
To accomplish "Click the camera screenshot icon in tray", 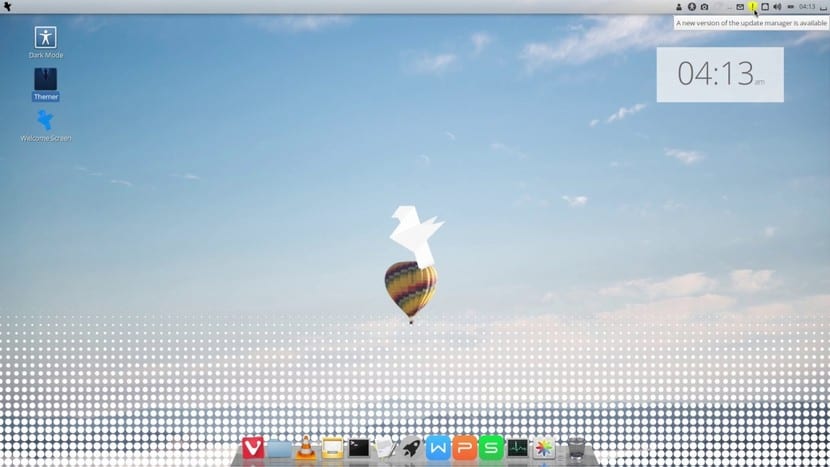I will (x=704, y=7).
